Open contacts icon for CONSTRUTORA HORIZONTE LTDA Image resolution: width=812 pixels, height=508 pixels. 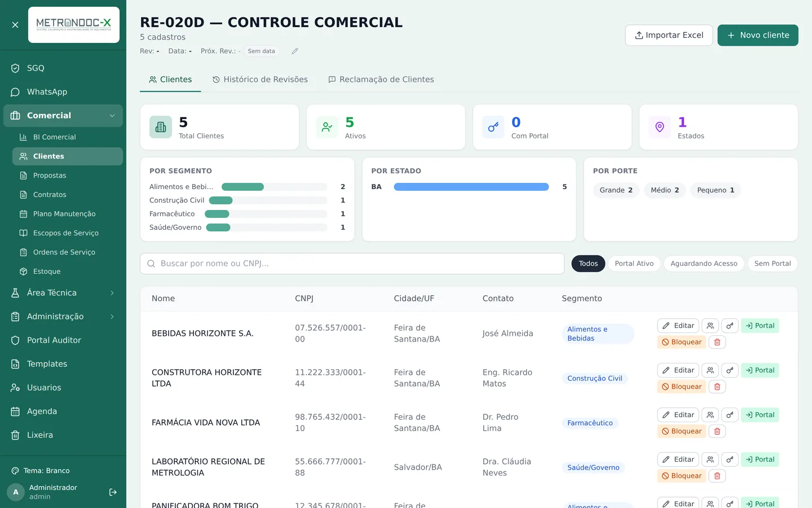click(x=710, y=370)
